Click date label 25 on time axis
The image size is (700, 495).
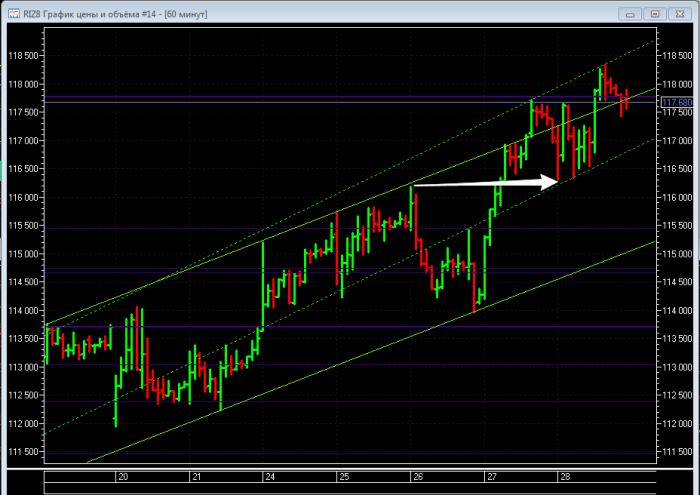tap(344, 477)
